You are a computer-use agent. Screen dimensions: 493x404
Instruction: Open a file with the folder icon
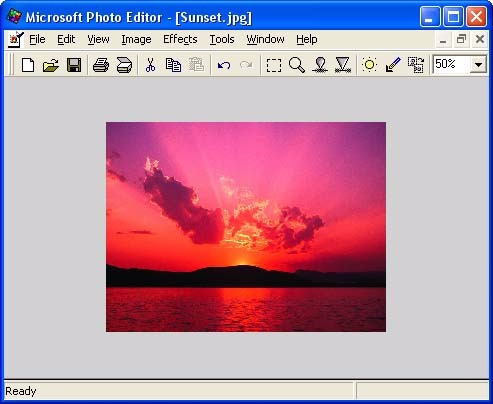pyautogui.click(x=51, y=65)
